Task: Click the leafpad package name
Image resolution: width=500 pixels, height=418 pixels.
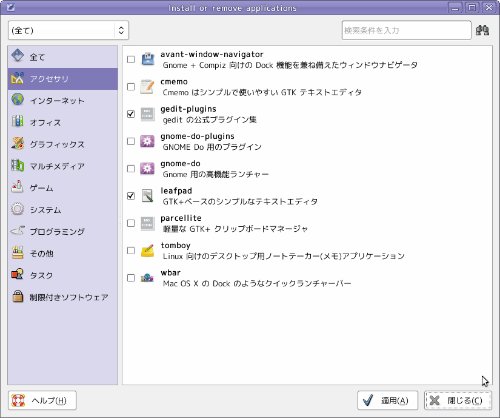Action: coord(176,191)
